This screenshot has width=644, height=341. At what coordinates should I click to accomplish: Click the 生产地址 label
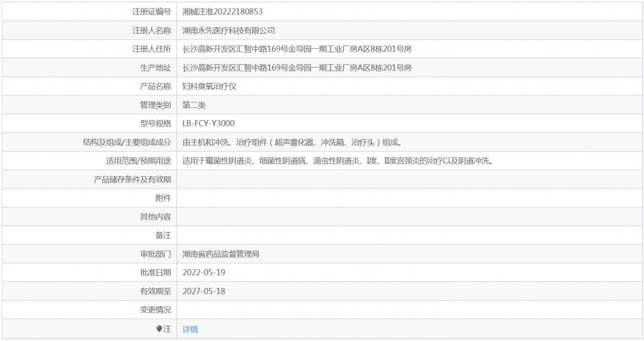[x=155, y=68]
